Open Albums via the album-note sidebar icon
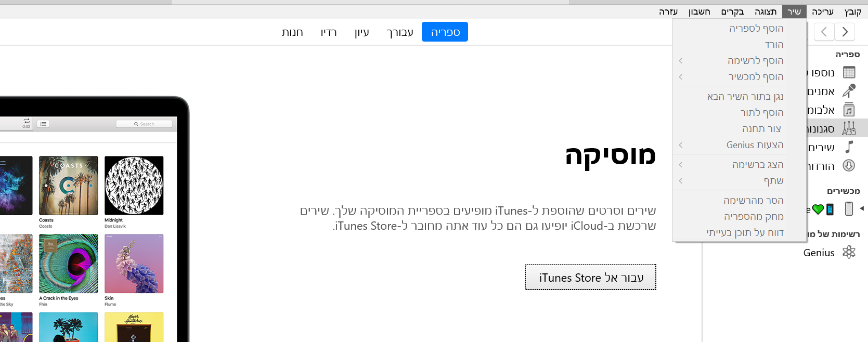Viewport: 868px width, 342px height. pyautogui.click(x=849, y=110)
